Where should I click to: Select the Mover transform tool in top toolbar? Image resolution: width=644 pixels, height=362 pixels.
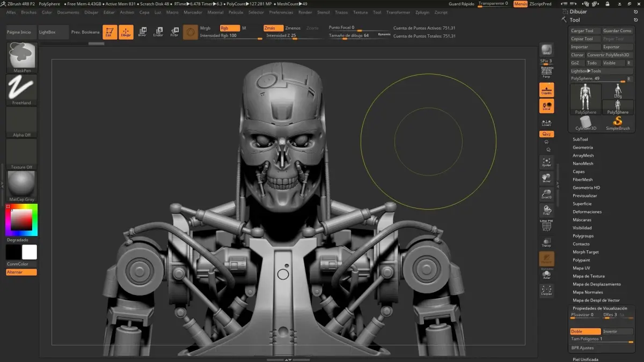click(x=142, y=32)
